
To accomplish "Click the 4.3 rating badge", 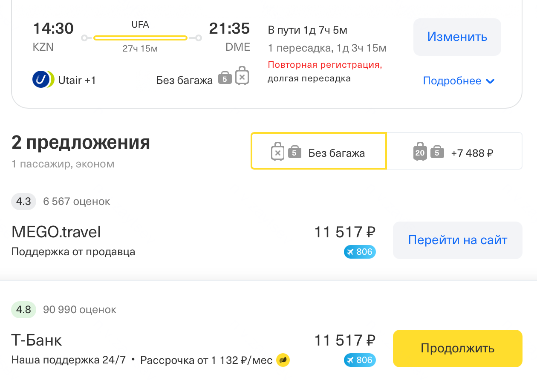I will click(x=23, y=201).
